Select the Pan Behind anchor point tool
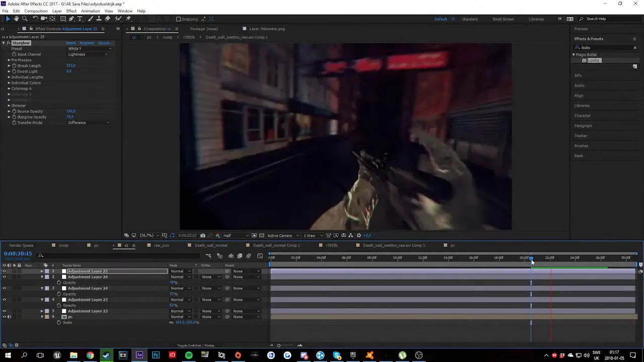 click(52, 19)
